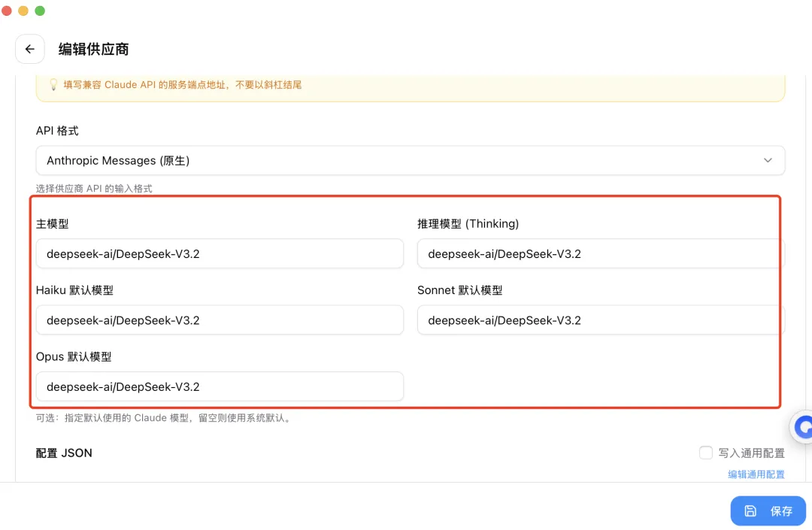Open the API 格式 dropdown
The height and width of the screenshot is (530, 812).
[411, 160]
